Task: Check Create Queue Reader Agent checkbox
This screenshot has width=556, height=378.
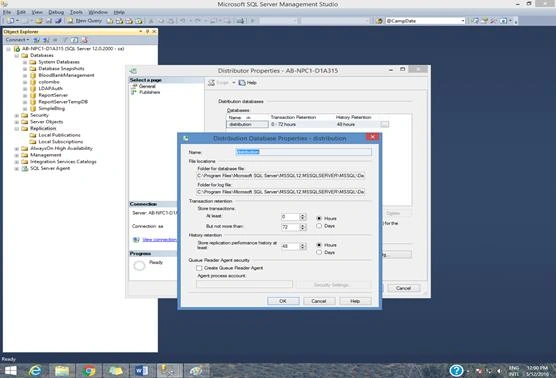Action: point(199,268)
